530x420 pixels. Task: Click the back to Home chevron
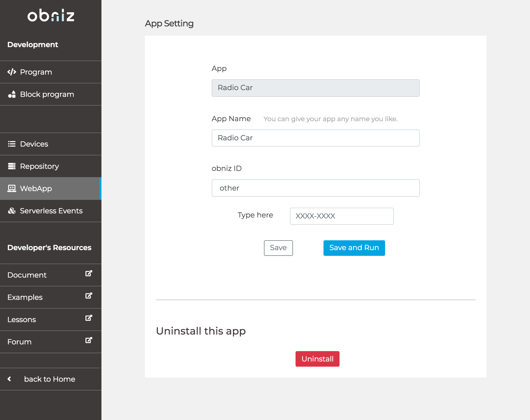point(10,379)
